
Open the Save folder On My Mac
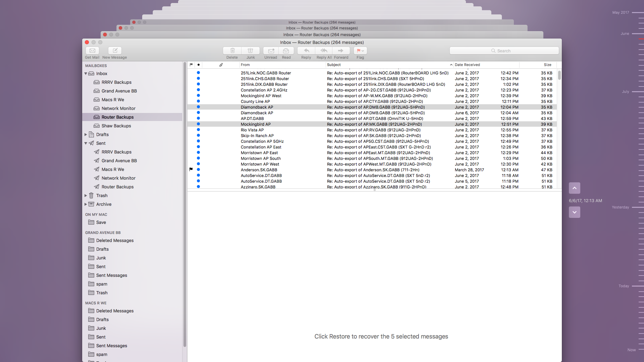click(x=132, y=222)
